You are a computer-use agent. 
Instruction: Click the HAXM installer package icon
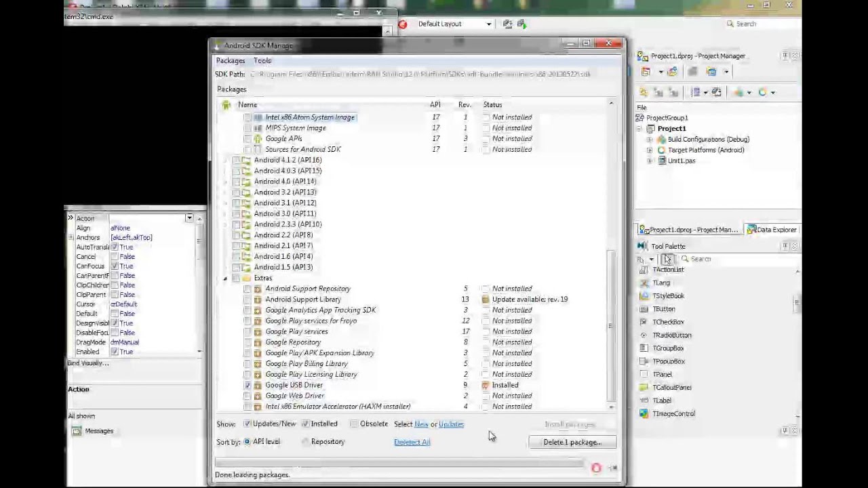258,407
